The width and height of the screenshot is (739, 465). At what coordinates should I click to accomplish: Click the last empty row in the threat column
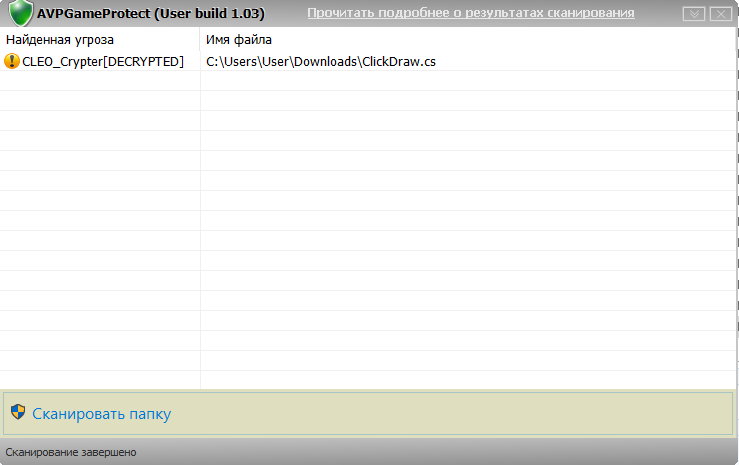pyautogui.click(x=100, y=380)
